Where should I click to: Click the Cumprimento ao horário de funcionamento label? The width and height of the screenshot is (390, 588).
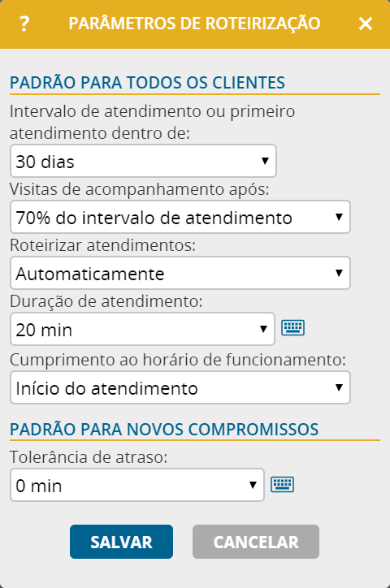[x=178, y=360]
